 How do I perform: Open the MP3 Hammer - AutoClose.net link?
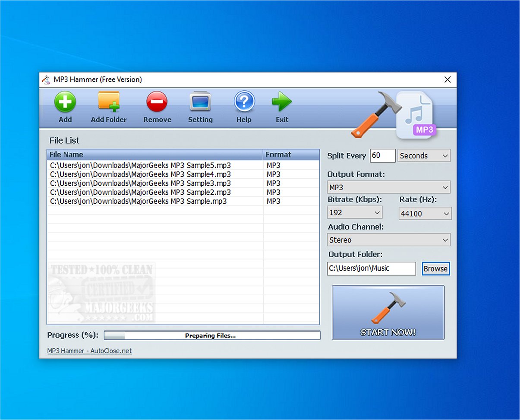[x=89, y=351]
